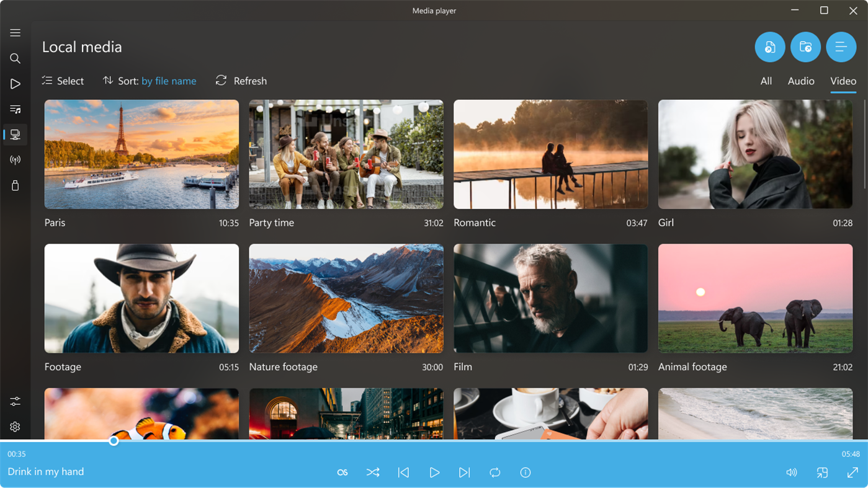Refresh the local media library

pyautogui.click(x=241, y=81)
